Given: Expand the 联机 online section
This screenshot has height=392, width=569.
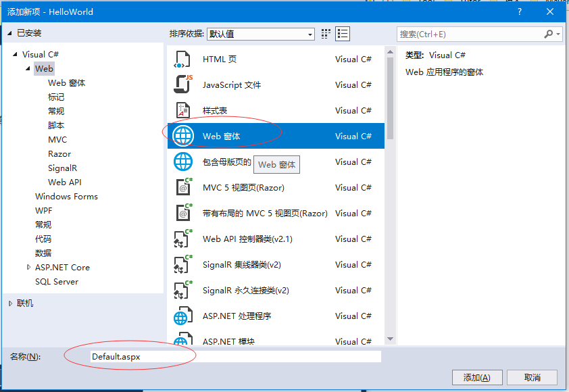Looking at the screenshot, I should pos(10,303).
